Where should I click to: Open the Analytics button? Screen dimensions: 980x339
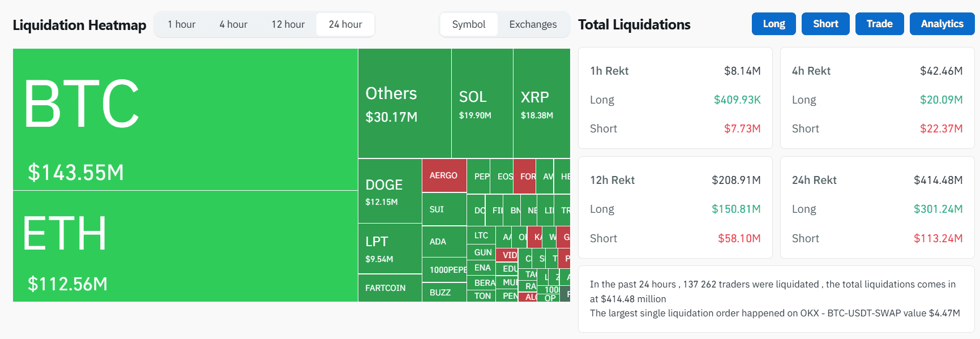[x=942, y=24]
